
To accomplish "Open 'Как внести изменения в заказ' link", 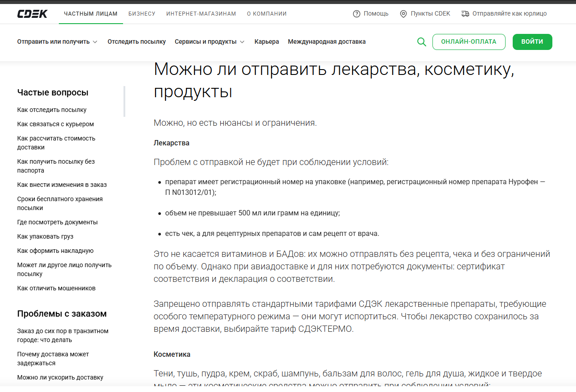I will click(x=62, y=185).
